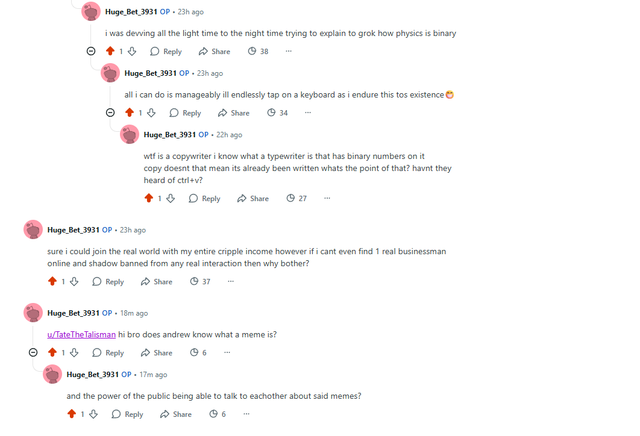
Task: Downvote the 'physics is binary' comment
Action: [132, 51]
